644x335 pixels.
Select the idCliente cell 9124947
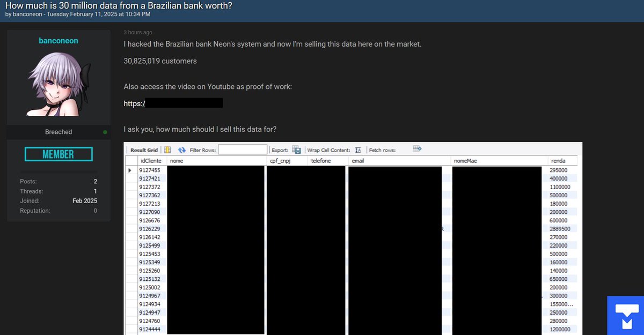click(x=151, y=312)
